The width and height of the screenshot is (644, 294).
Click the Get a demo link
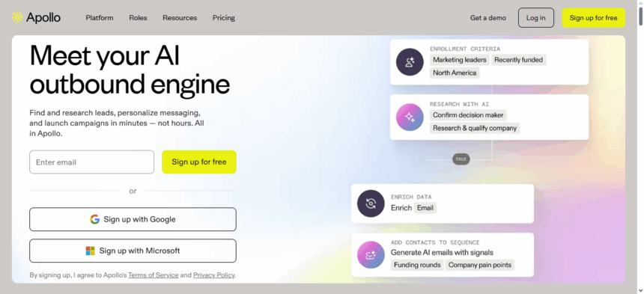point(488,18)
